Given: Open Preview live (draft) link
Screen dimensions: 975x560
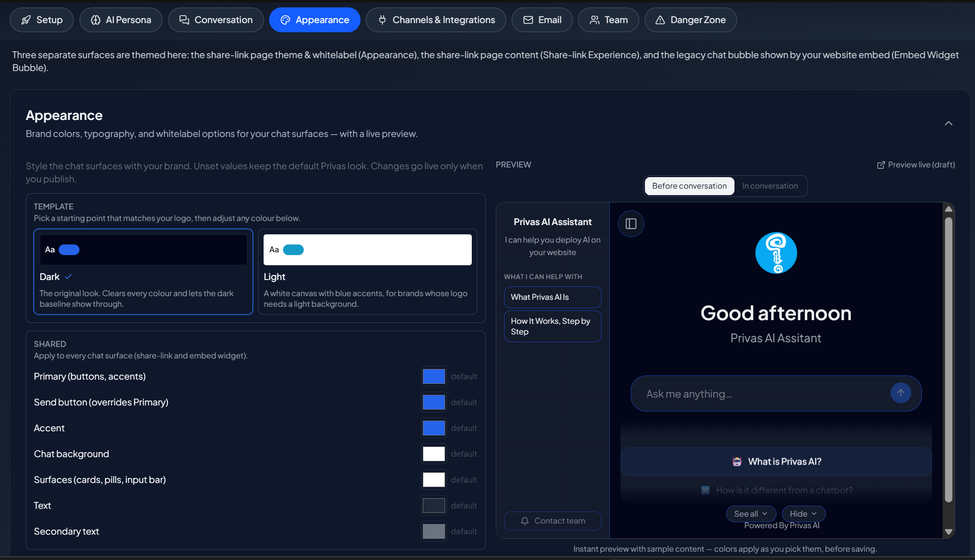Looking at the screenshot, I should (916, 165).
